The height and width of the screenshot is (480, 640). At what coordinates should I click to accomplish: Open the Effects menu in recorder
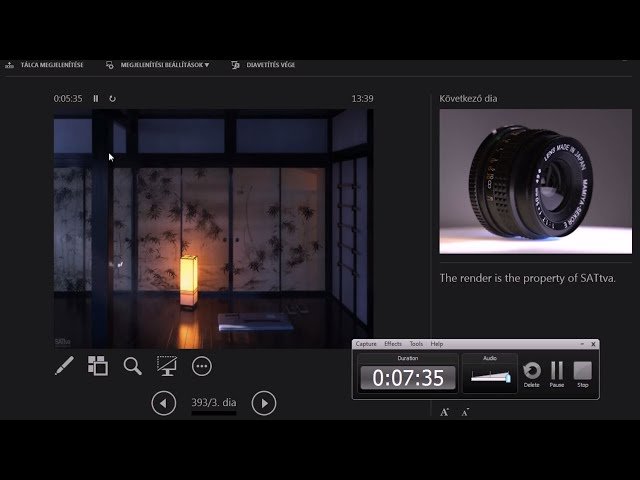click(x=393, y=344)
